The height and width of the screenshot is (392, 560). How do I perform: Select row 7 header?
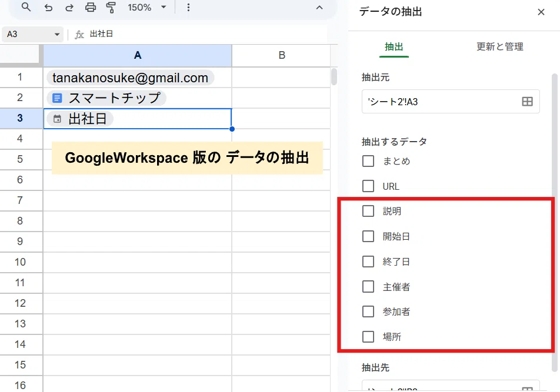pyautogui.click(x=20, y=200)
